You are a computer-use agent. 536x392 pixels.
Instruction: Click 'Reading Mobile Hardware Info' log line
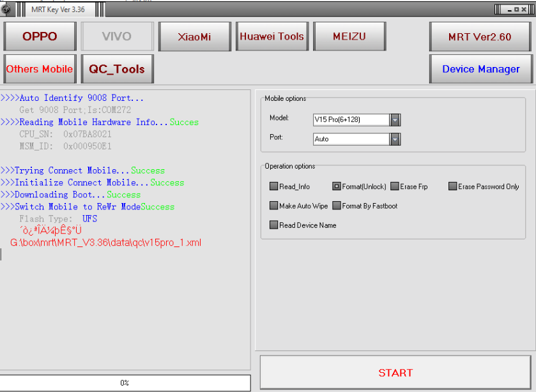pos(100,122)
